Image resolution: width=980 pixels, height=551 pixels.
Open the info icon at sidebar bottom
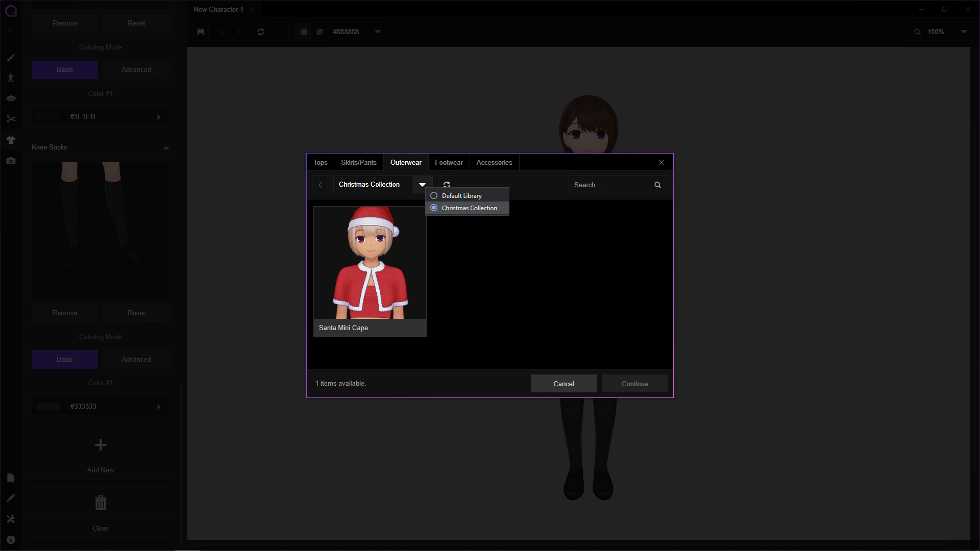pos(11,540)
